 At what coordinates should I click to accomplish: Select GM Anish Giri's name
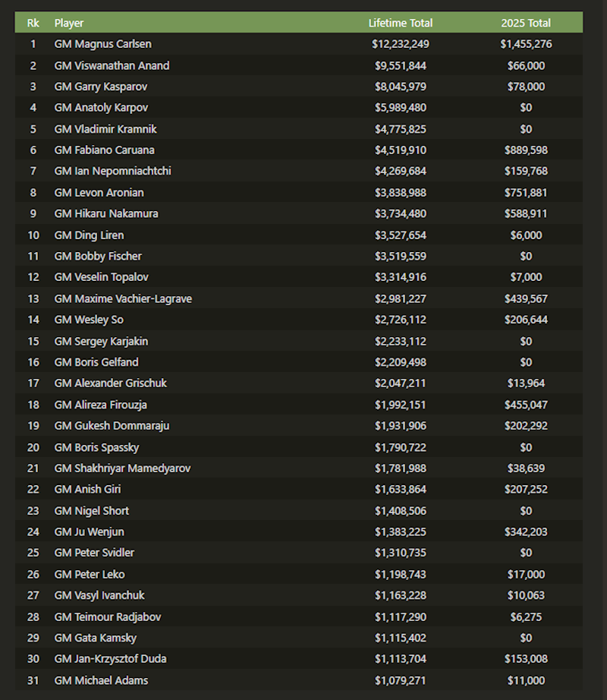(87, 490)
